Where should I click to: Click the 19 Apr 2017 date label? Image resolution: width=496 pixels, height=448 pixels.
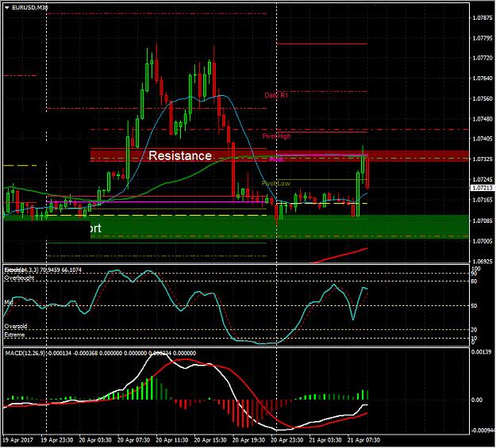17,440
